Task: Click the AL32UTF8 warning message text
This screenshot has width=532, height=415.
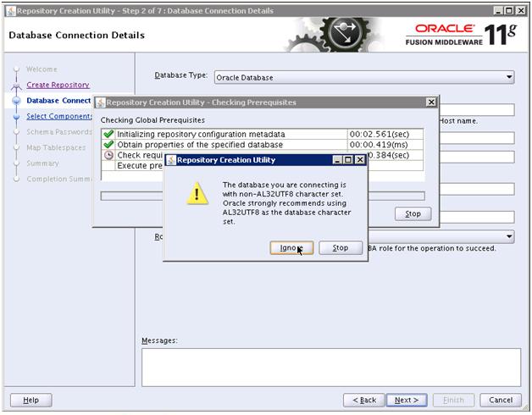Action: pyautogui.click(x=286, y=203)
